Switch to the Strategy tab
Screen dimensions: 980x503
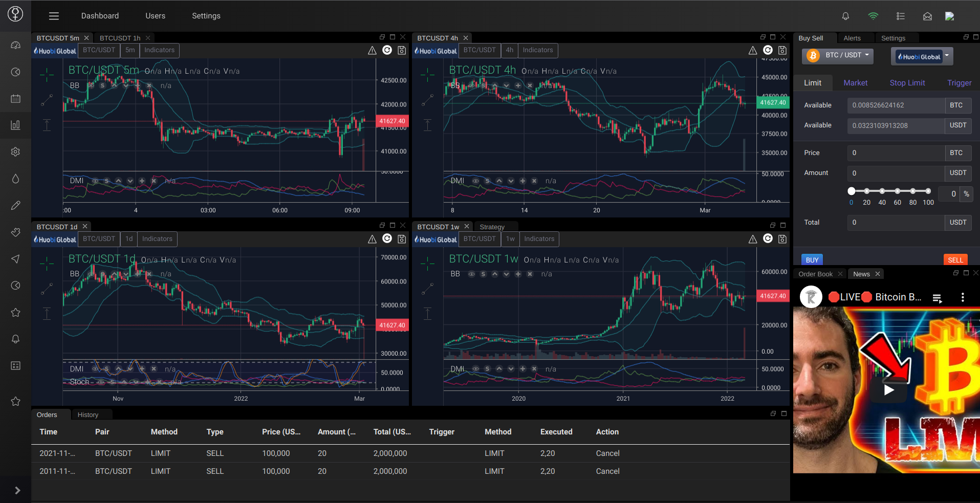(492, 227)
